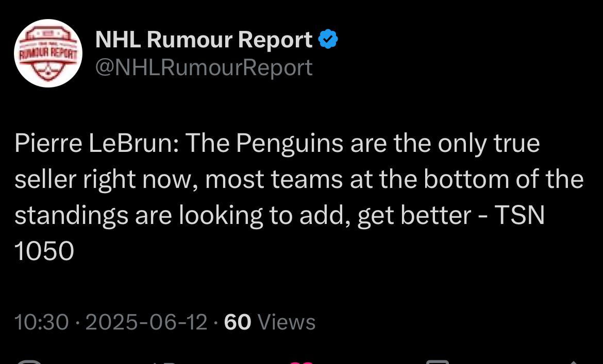Tap the pink like heart icon
Viewport: 603px width, 364px height.
pos(301,362)
